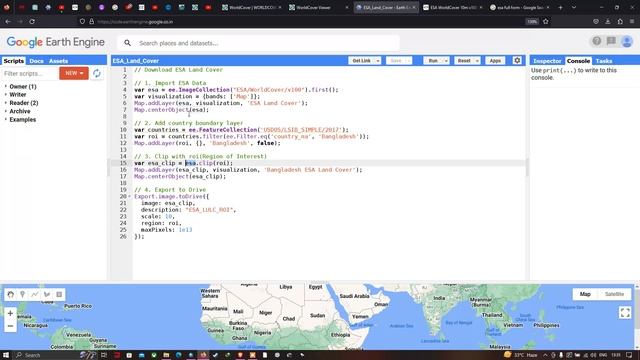Select the add marker tool
Image resolution: width=640 pixels, height=360 pixels.
click(x=22, y=294)
